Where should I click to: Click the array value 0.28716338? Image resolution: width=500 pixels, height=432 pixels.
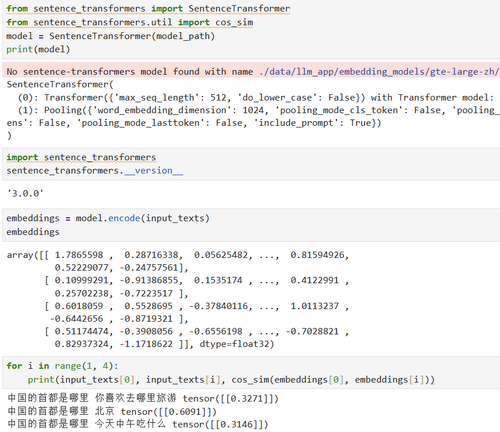151,255
